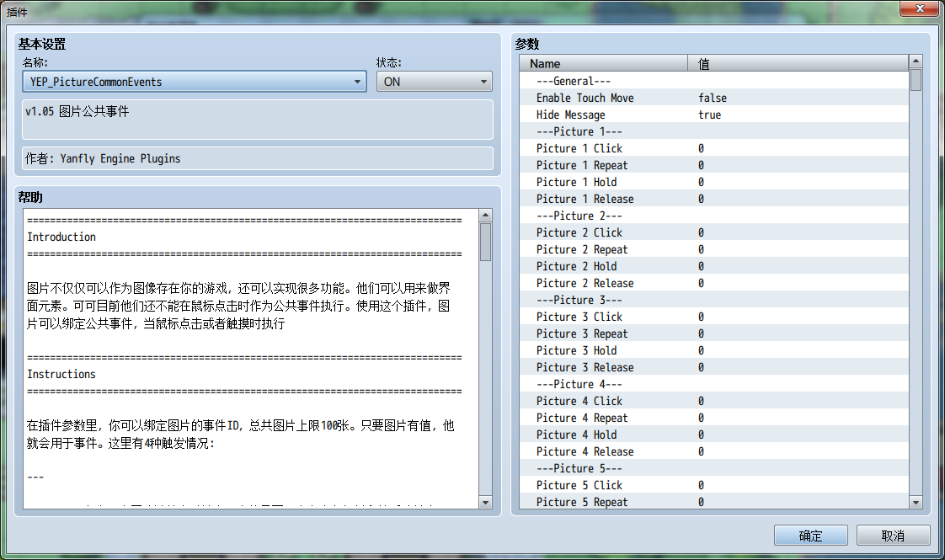Select the Picture 2 Repeat row
Viewport: 945px width, 560px height.
pos(714,249)
